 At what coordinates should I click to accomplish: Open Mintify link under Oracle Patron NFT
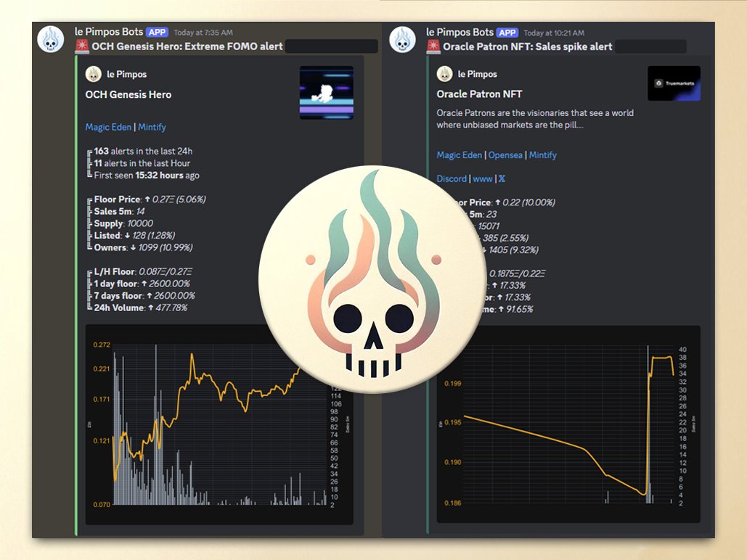tap(542, 155)
